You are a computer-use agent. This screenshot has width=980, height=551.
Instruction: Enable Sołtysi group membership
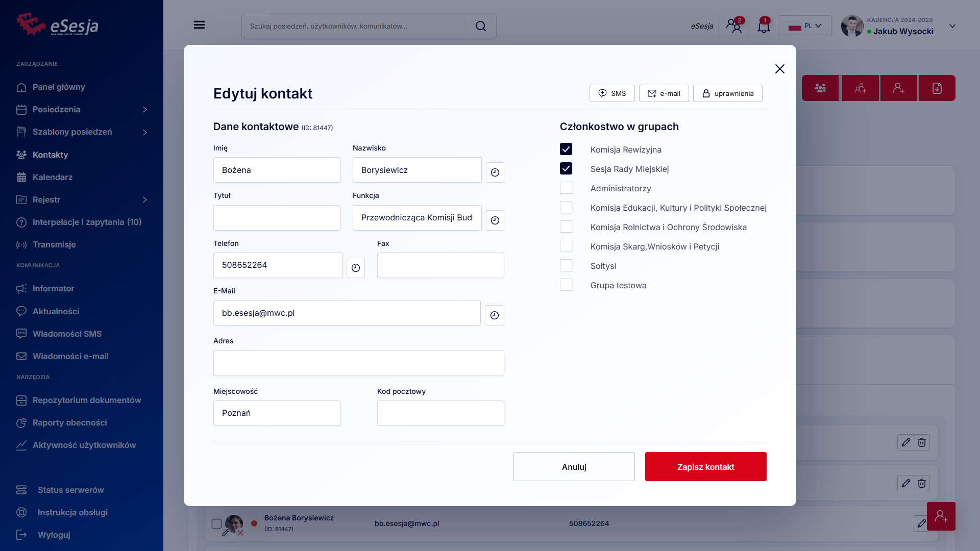click(566, 265)
